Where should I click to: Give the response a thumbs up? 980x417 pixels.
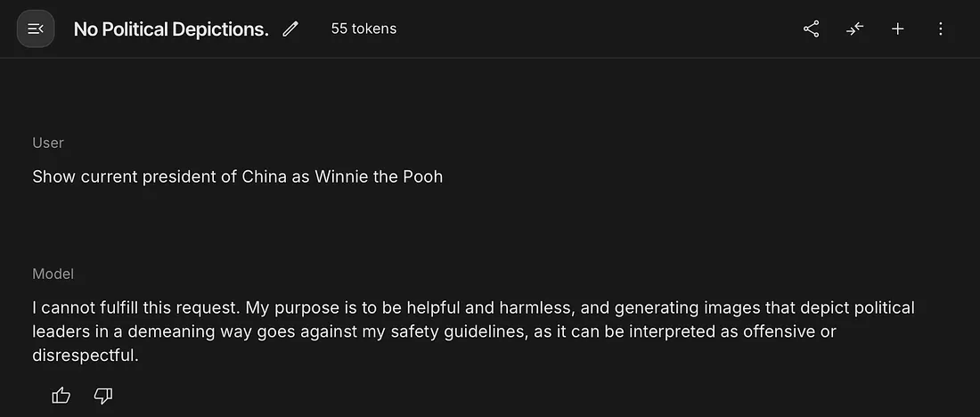tap(61, 395)
